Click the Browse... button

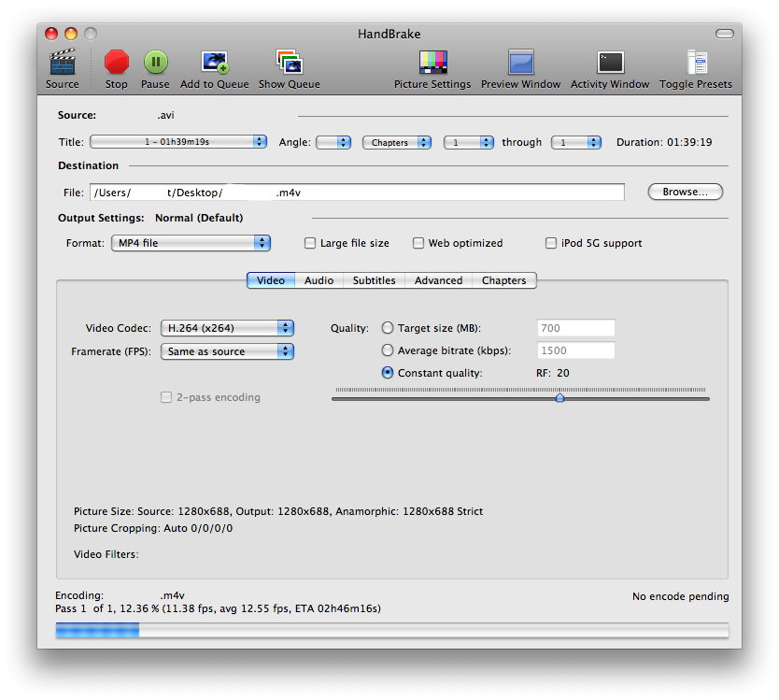pyautogui.click(x=686, y=192)
